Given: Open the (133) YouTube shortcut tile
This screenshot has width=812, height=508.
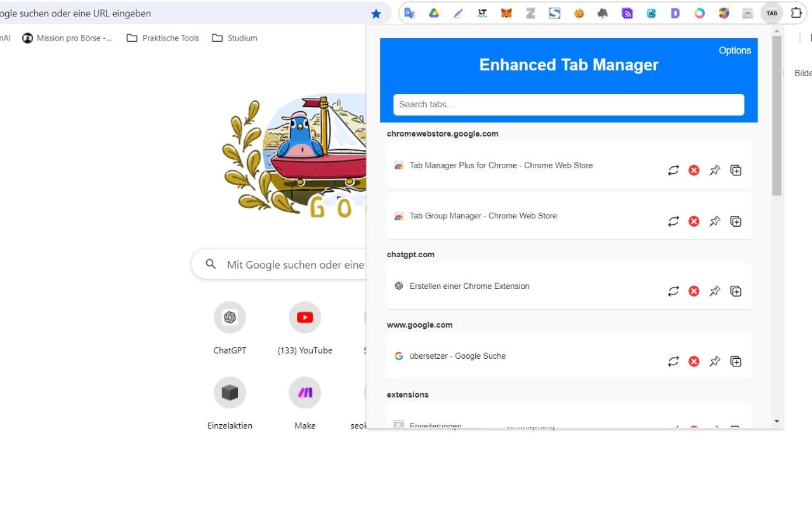Looking at the screenshot, I should (x=305, y=329).
